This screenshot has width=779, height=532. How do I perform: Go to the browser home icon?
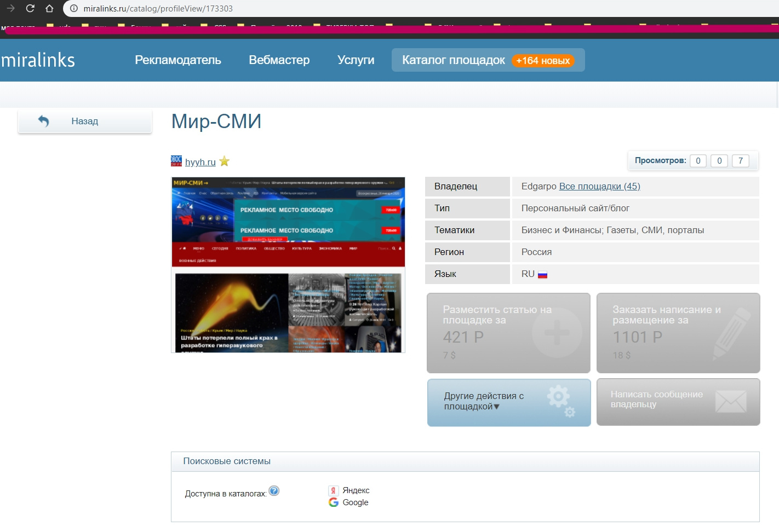pyautogui.click(x=49, y=8)
